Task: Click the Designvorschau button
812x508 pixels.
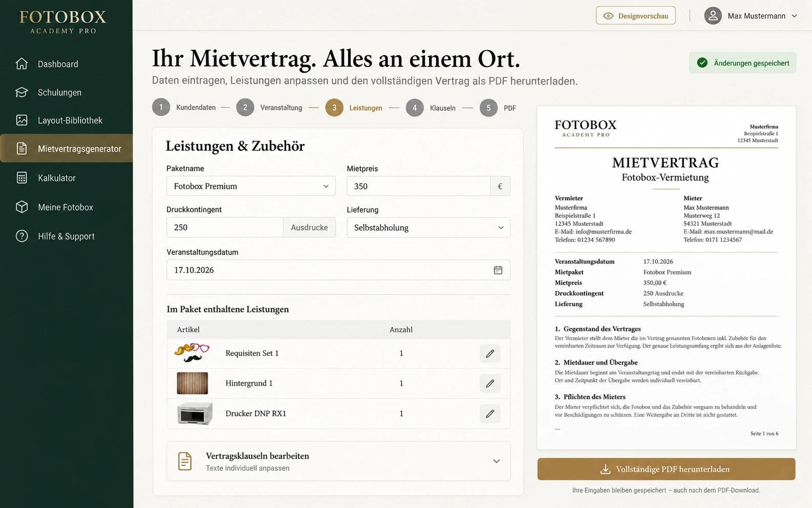Action: click(x=635, y=16)
